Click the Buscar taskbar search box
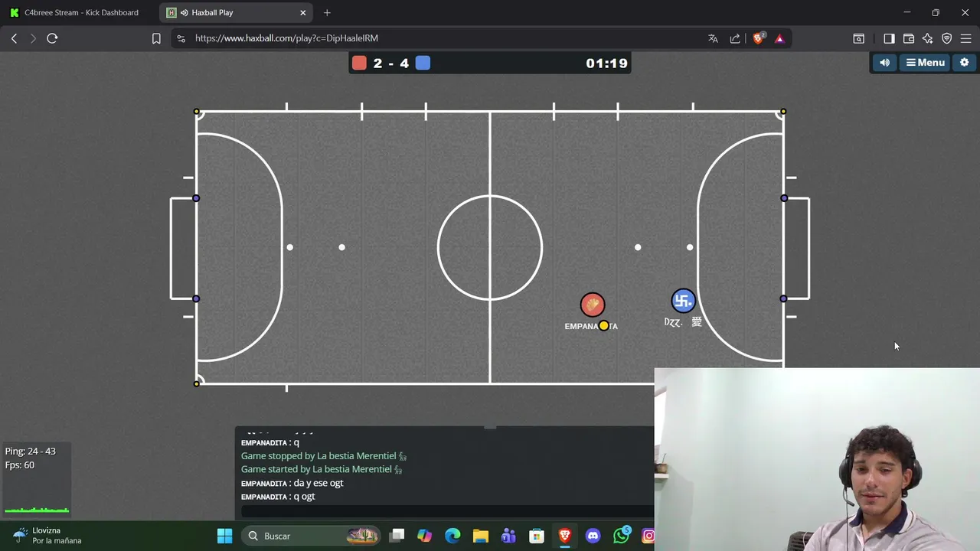 [312, 536]
